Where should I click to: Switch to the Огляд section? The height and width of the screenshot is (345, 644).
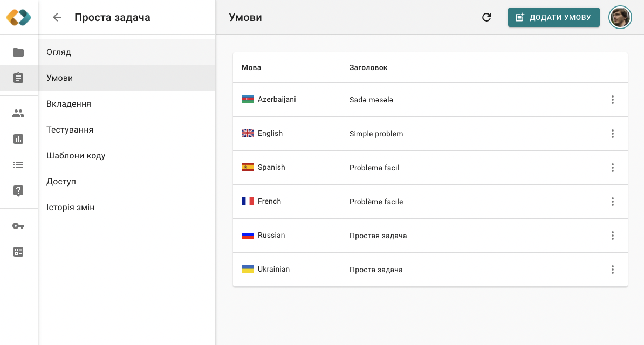[x=59, y=52]
